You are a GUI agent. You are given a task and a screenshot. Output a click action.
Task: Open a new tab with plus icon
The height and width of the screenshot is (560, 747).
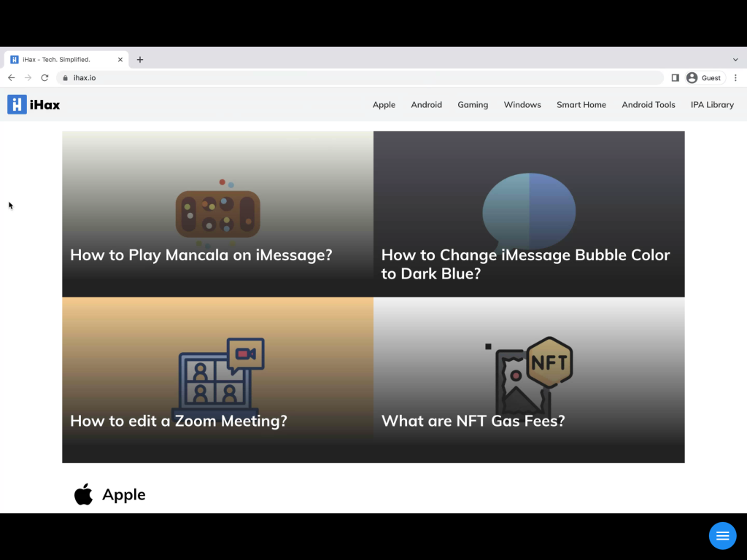click(x=139, y=60)
